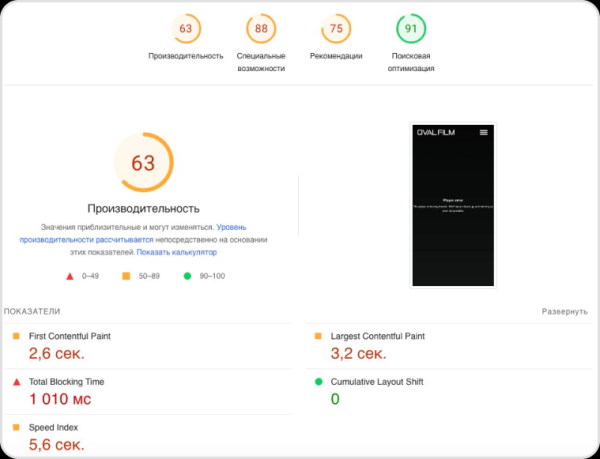Select the Рекомендации category label

(336, 56)
